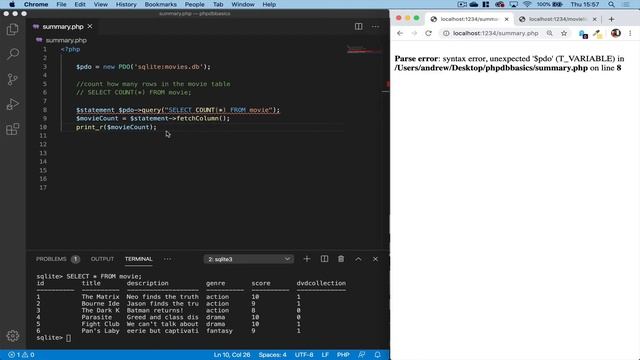
Task: Open the Extensions view
Action: click(x=13, y=129)
